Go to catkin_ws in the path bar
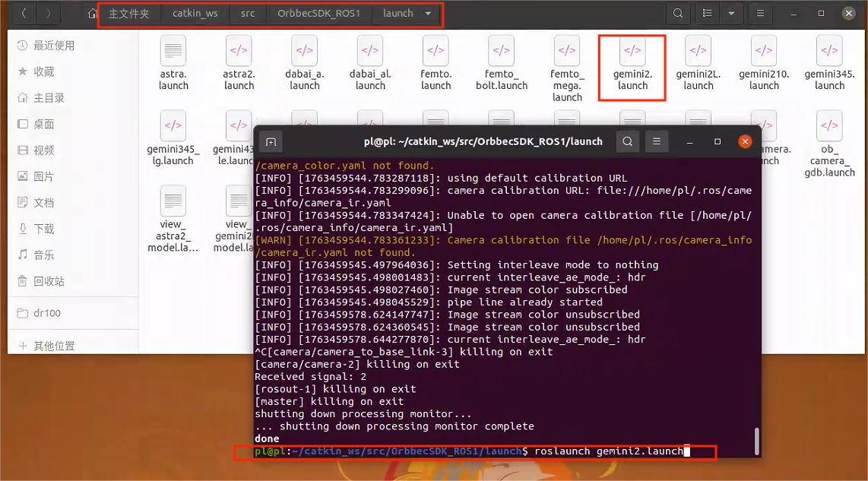The height and width of the screenshot is (481, 868). pyautogui.click(x=195, y=14)
